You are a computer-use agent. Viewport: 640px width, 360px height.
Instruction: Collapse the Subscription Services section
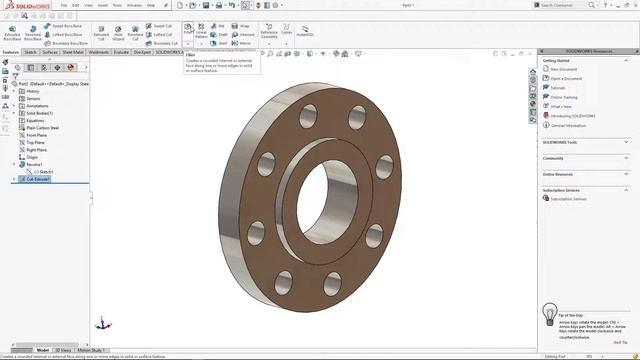coord(626,190)
